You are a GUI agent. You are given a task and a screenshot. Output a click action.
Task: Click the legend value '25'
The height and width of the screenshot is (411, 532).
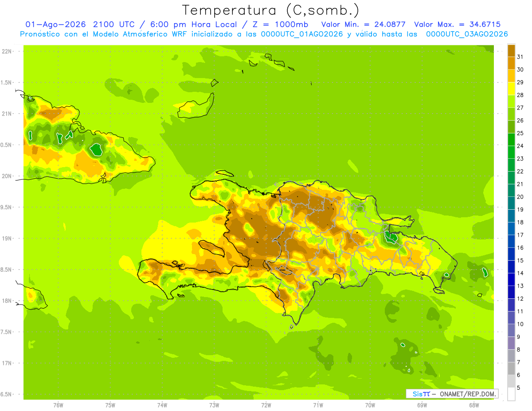(x=520, y=133)
